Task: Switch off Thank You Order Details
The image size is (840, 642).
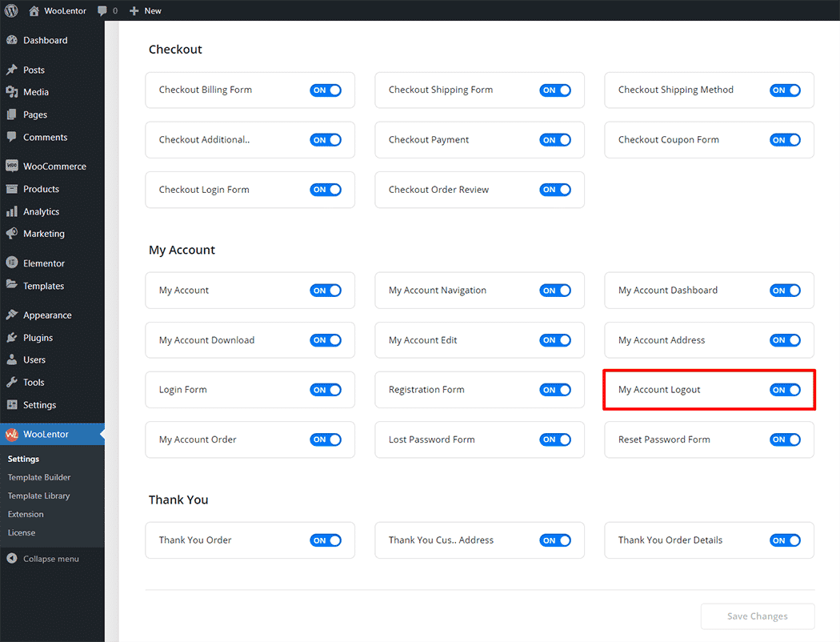Action: [x=785, y=540]
